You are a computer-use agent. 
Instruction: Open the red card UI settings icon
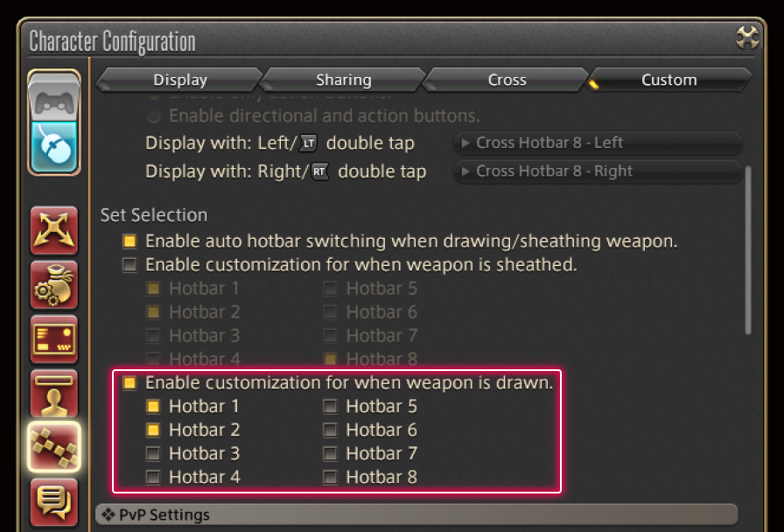click(54, 339)
